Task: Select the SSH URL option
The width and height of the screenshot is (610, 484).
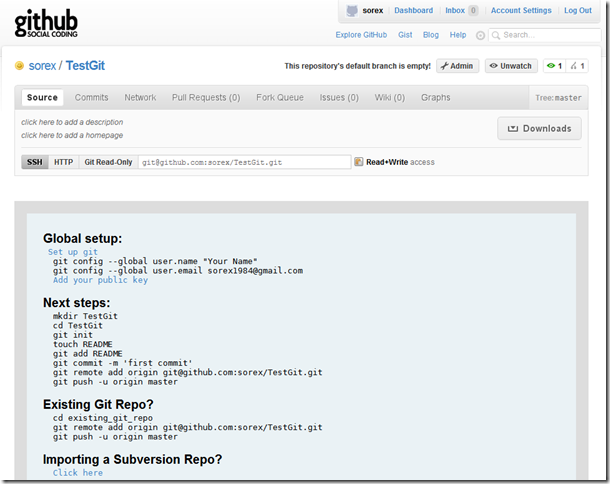Action: pyautogui.click(x=35, y=162)
